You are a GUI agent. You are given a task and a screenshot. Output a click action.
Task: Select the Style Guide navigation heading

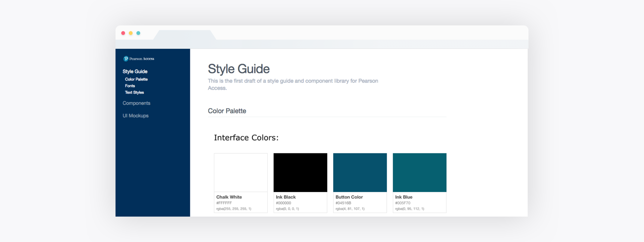[135, 71]
